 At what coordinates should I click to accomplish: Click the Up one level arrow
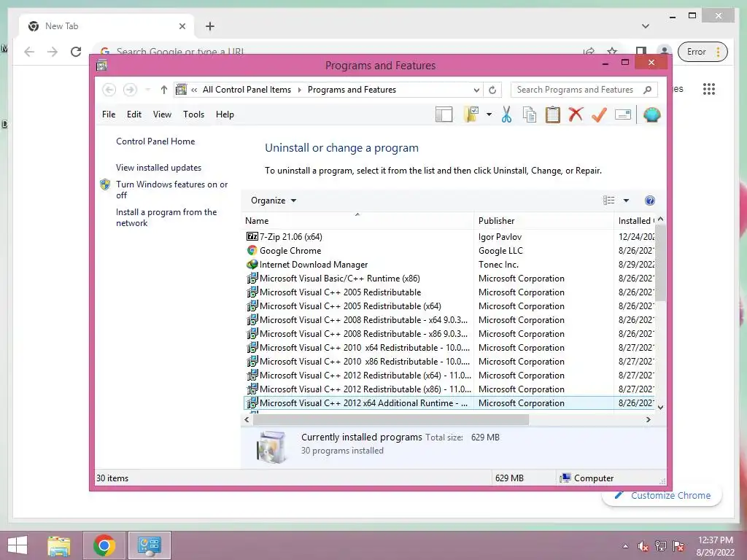[x=164, y=90]
